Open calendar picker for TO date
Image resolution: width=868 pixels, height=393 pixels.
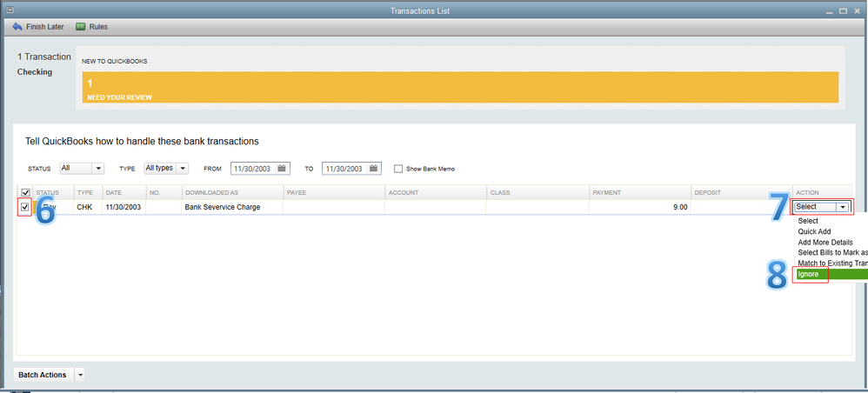tap(373, 169)
